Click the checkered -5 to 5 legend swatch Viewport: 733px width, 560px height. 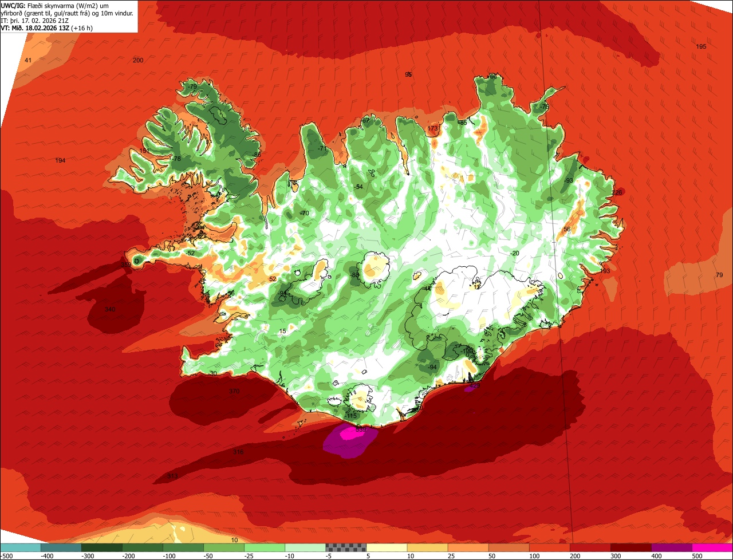point(345,547)
